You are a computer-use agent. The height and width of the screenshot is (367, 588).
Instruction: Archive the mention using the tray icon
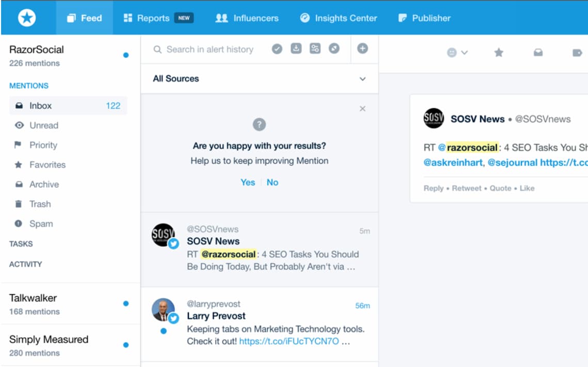pyautogui.click(x=538, y=53)
